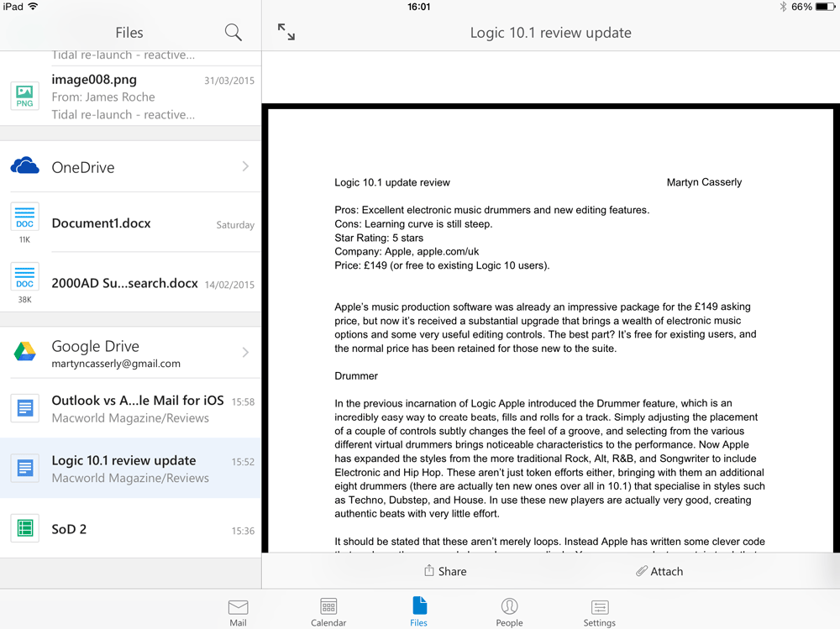Click the 'Martyn Casserly' author name in document
Image resolution: width=840 pixels, height=629 pixels.
coord(704,182)
